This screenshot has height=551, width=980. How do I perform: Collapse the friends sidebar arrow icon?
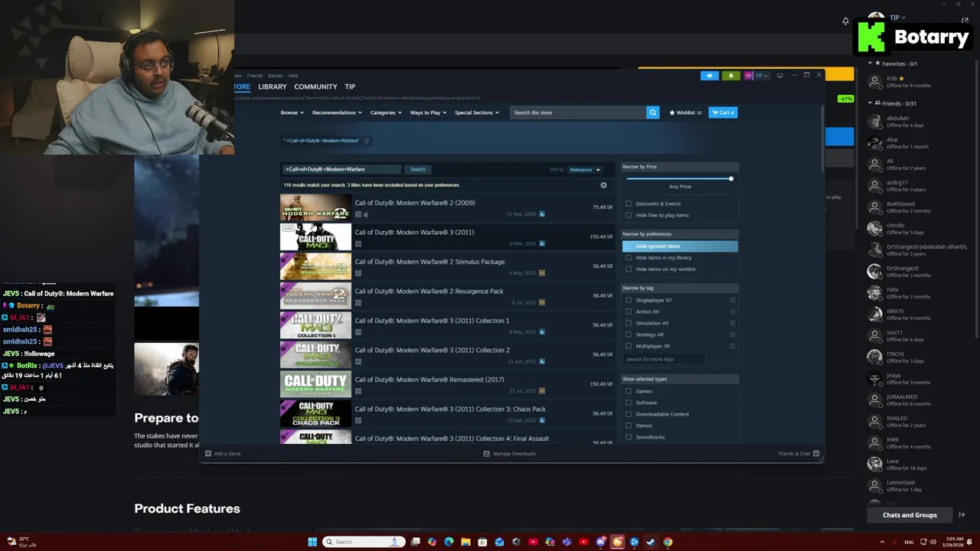tap(962, 515)
